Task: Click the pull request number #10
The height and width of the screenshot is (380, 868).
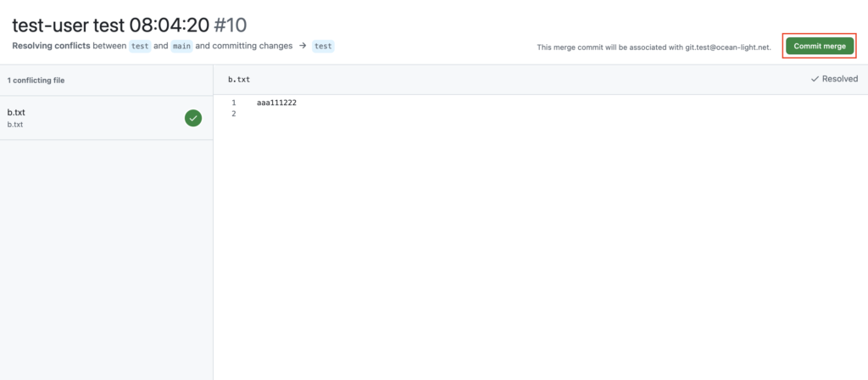Action: (231, 25)
